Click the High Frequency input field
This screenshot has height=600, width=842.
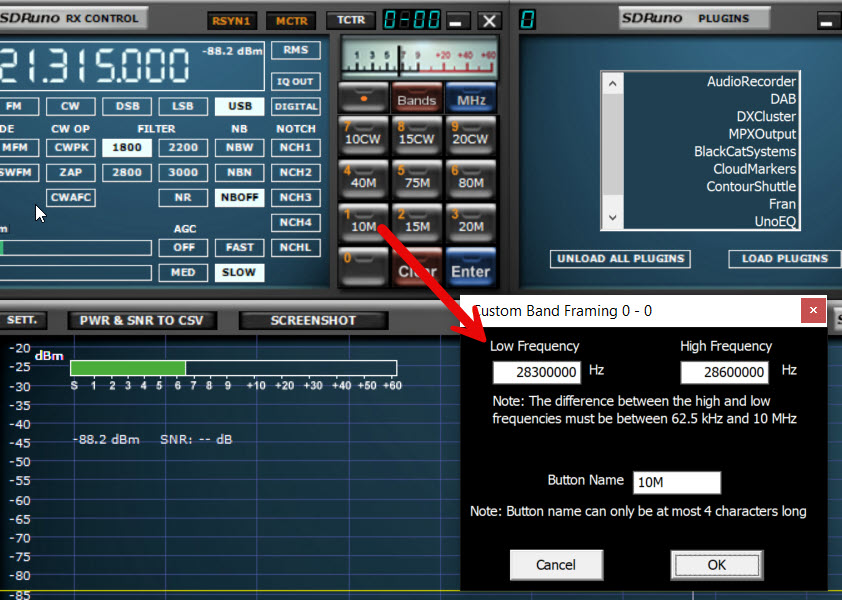724,372
